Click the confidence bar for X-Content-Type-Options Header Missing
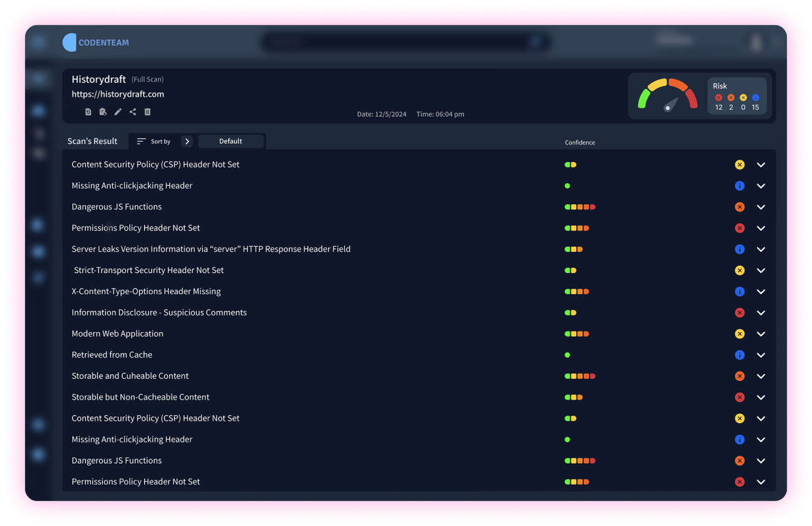Screen dimensions: 812x526 577,292
